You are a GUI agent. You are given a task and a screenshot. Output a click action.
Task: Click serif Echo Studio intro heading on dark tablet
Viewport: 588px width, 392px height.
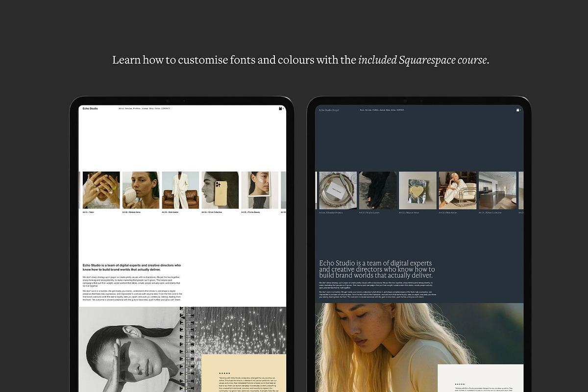pos(377,269)
